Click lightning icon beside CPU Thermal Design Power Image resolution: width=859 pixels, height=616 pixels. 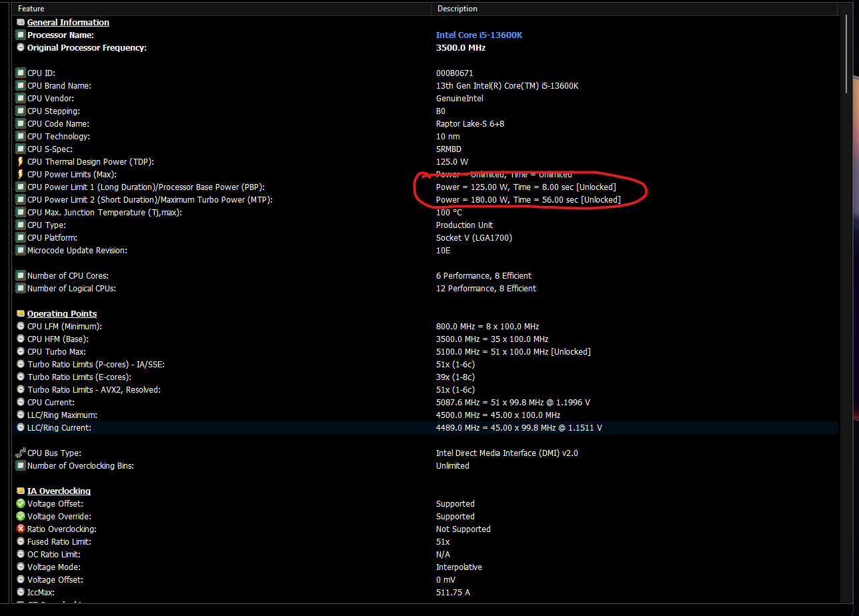tap(21, 162)
